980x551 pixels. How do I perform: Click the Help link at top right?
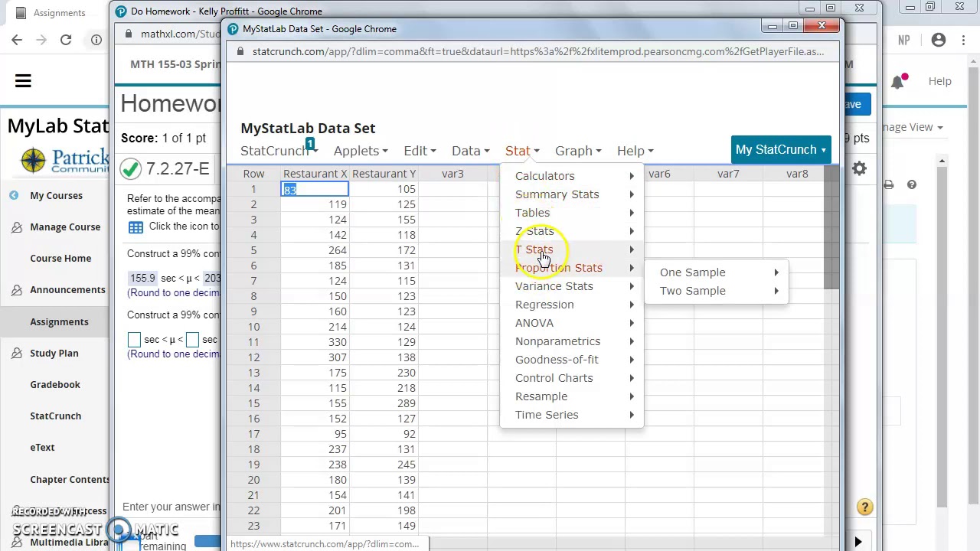point(939,81)
